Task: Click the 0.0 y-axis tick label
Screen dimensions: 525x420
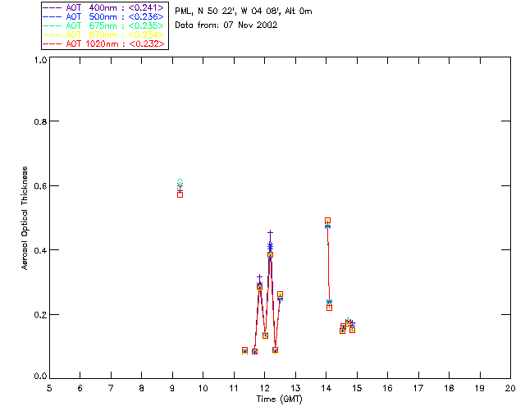Action: pos(40,377)
